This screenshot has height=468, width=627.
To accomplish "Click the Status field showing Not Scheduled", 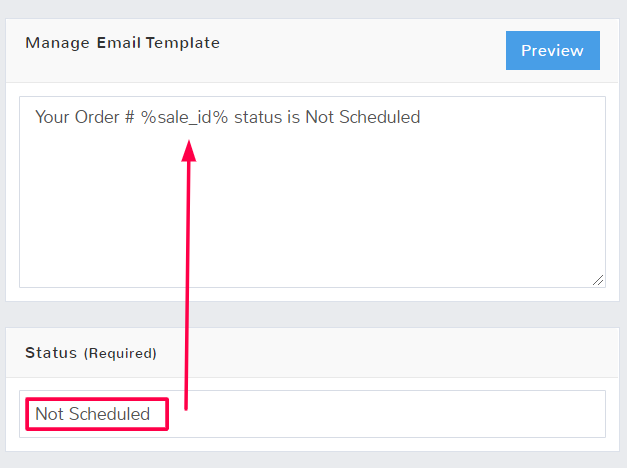I will [x=312, y=414].
